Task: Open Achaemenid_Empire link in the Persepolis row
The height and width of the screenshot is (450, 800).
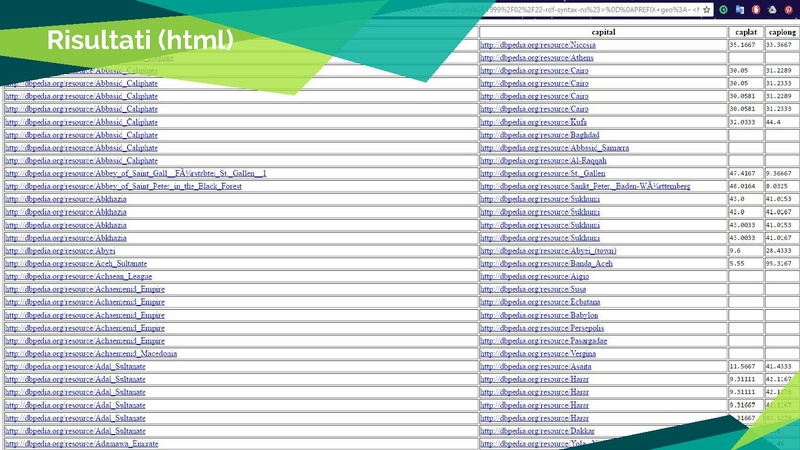Action: tap(85, 328)
